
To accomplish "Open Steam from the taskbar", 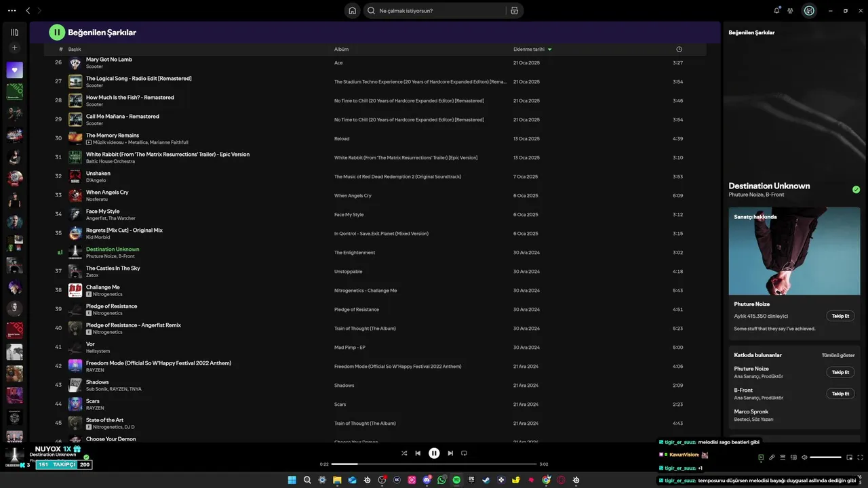I will pos(486,480).
